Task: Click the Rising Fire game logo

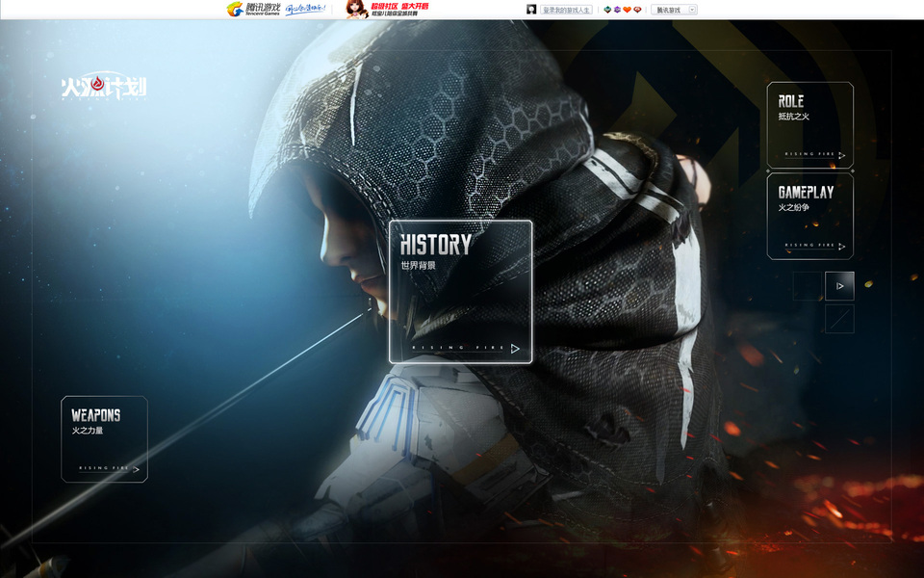Action: pyautogui.click(x=104, y=87)
